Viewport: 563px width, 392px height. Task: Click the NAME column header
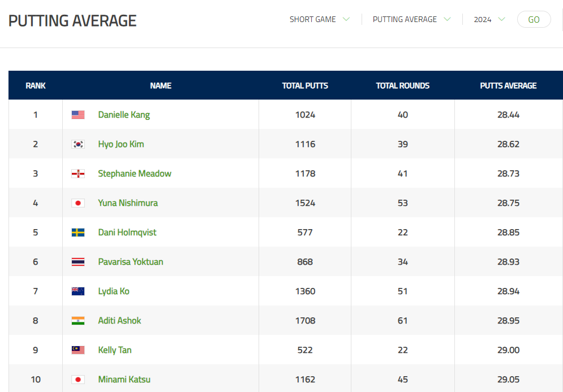coord(161,86)
